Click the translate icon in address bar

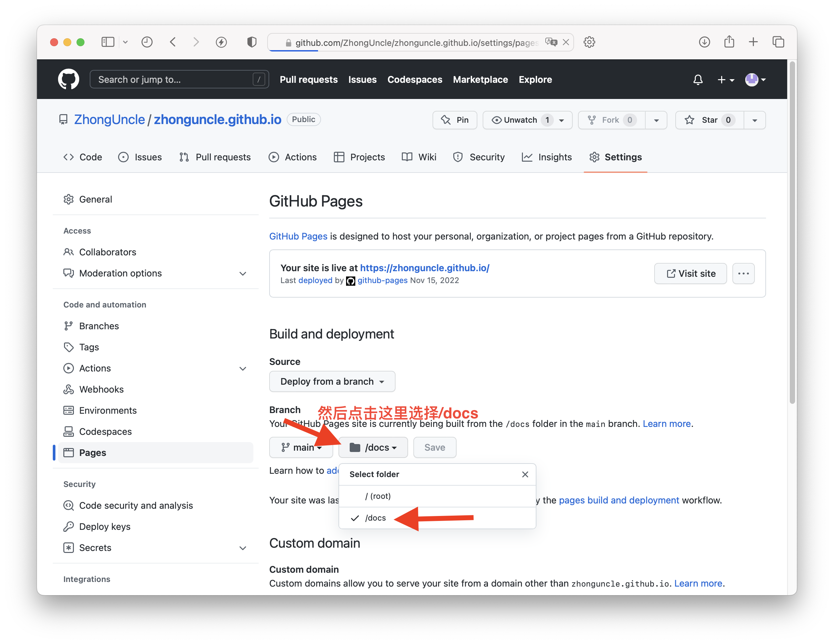[551, 42]
